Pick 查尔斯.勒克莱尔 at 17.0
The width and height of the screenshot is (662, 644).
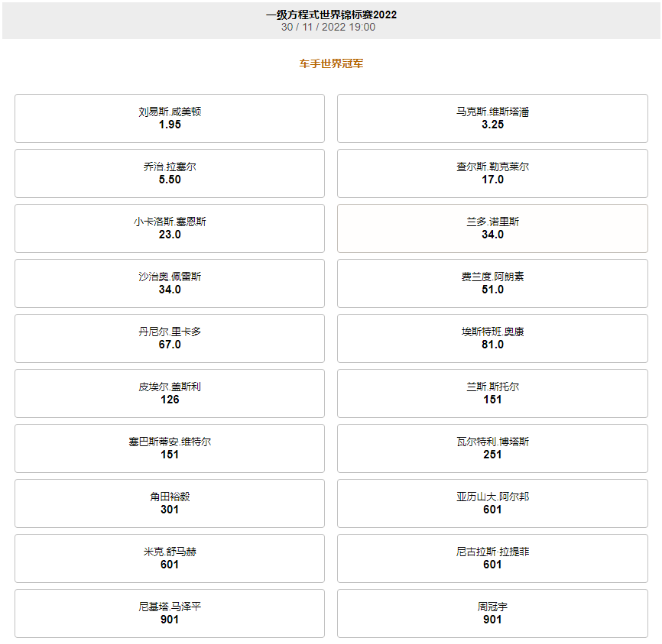492,173
